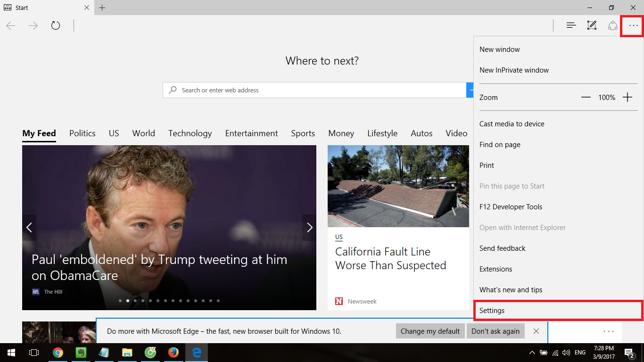This screenshot has height=362, width=644.
Task: Open the US feed tab
Action: pos(114,133)
